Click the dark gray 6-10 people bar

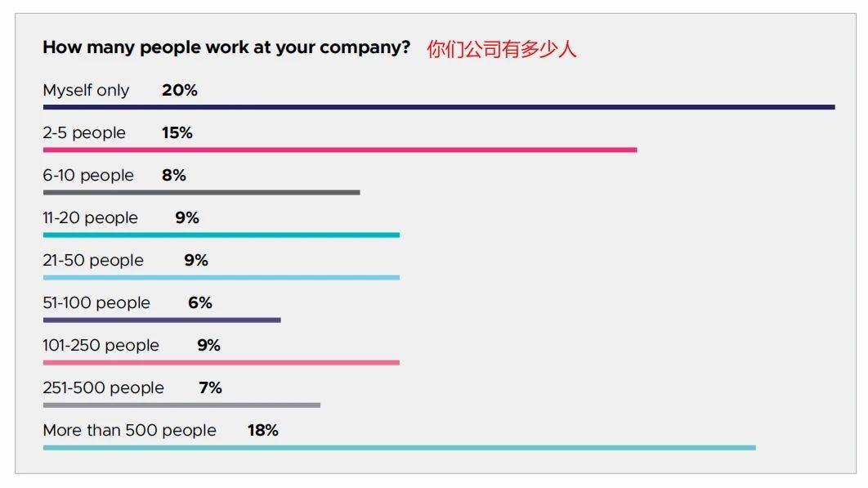[x=201, y=193]
